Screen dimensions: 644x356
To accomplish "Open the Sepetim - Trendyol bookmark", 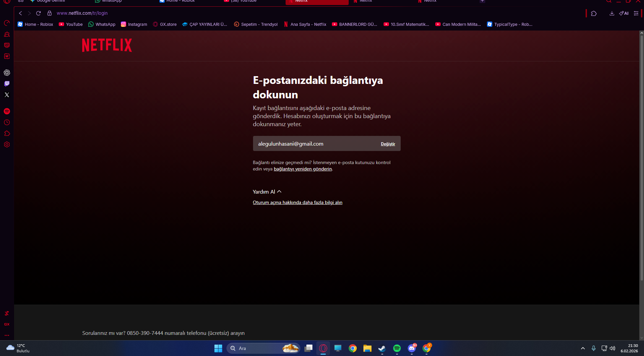I will pos(256,24).
